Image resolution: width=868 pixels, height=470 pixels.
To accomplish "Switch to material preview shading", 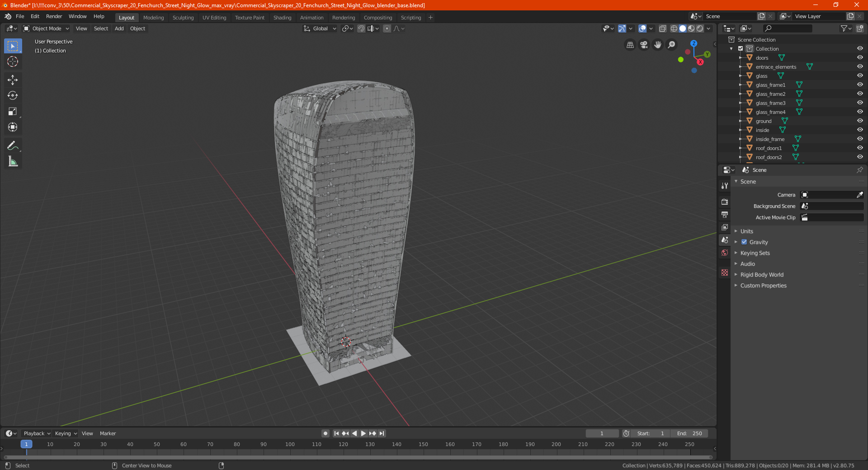I will point(691,28).
